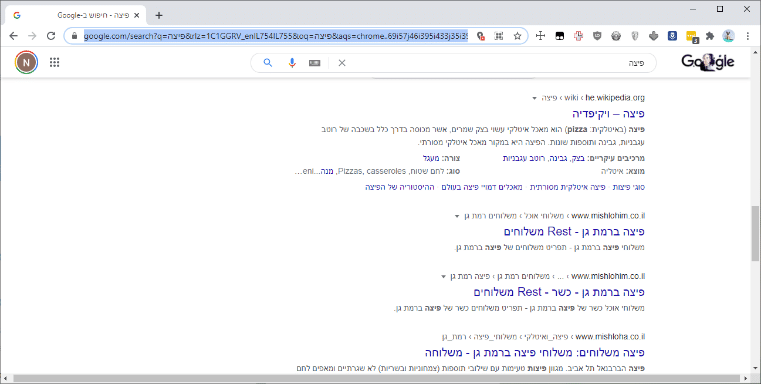This screenshot has height=384, width=761.
Task: Go back to the previous page
Action: pos(14,35)
